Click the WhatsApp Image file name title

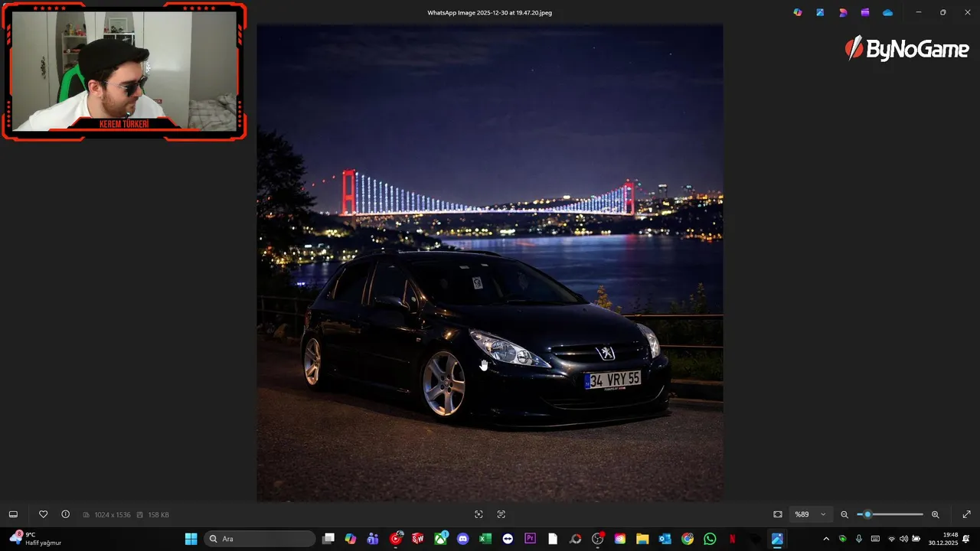(489, 12)
